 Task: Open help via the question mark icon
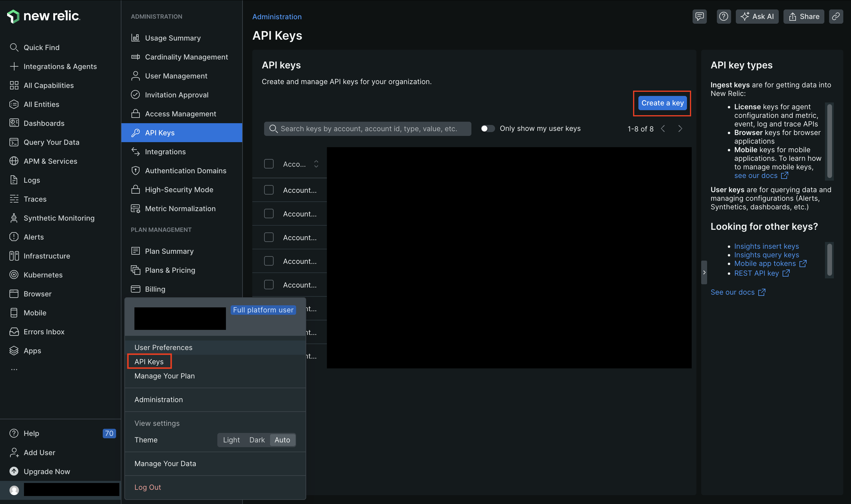point(723,16)
